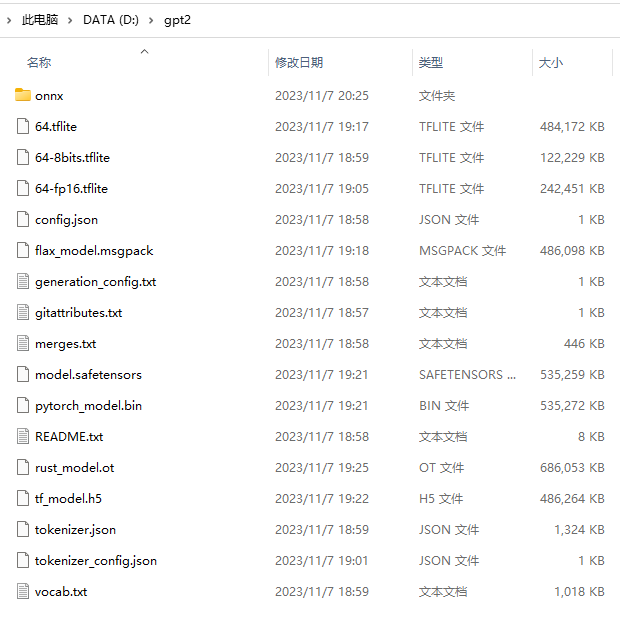Select the tf_model.h5 file name
The height and width of the screenshot is (617, 620).
(68, 499)
